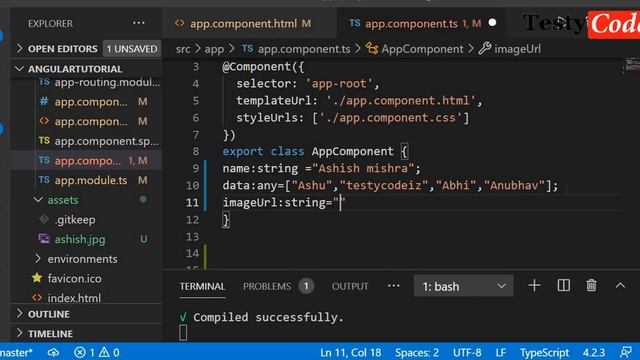This screenshot has height=360, width=640.
Task: Click 'app-root' selector string
Action: click(x=339, y=84)
